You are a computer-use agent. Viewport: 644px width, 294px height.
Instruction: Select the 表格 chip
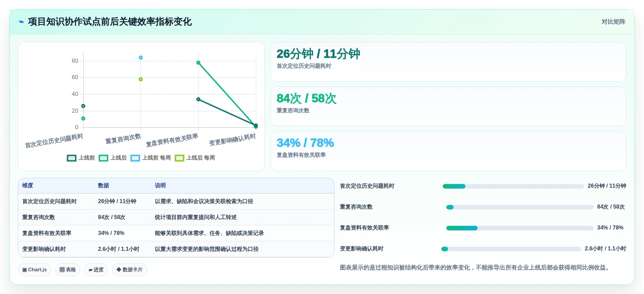68,269
